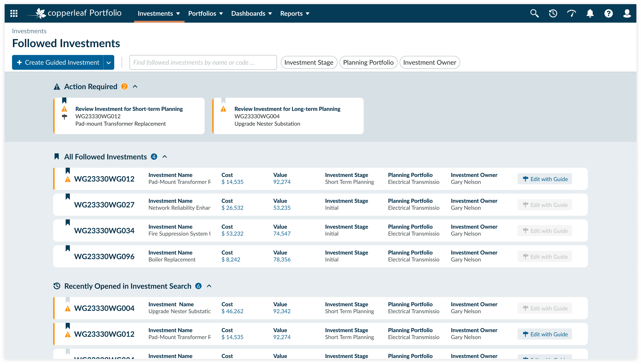Collapse the Action Required section
Screen dimensions: 641x364
pyautogui.click(x=135, y=87)
